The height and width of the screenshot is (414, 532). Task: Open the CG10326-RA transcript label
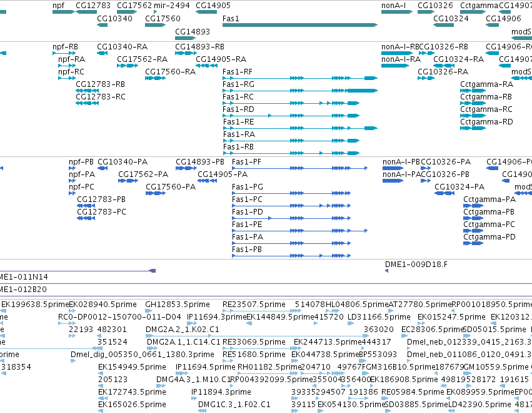(x=443, y=71)
